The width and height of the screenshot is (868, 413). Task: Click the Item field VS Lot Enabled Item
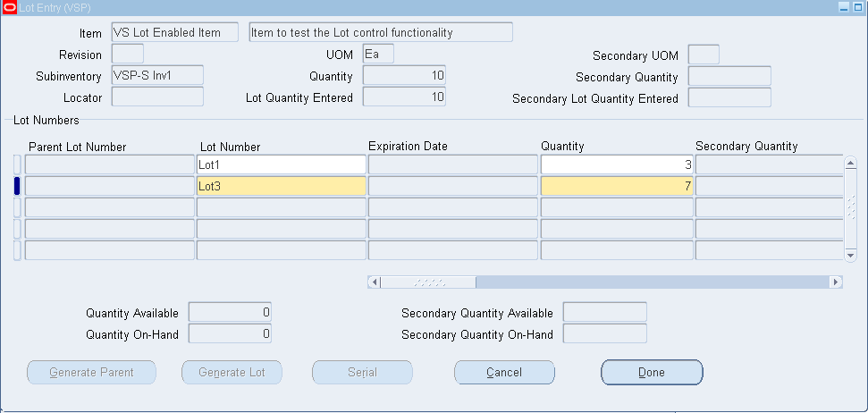[x=175, y=32]
